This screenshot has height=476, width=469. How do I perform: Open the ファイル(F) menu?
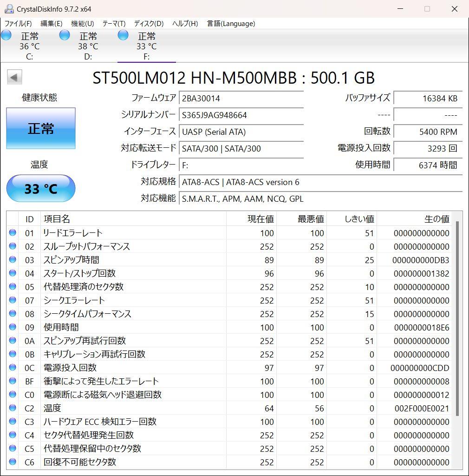click(x=18, y=23)
